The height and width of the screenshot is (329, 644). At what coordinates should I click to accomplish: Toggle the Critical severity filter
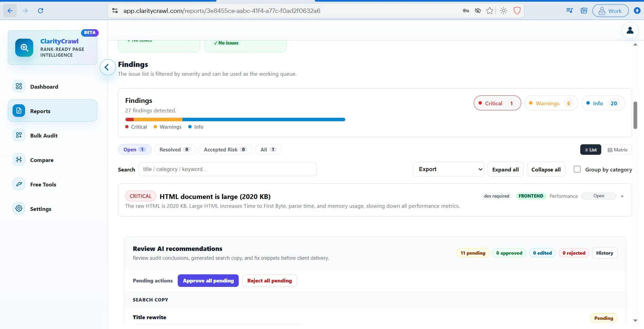[x=497, y=103]
